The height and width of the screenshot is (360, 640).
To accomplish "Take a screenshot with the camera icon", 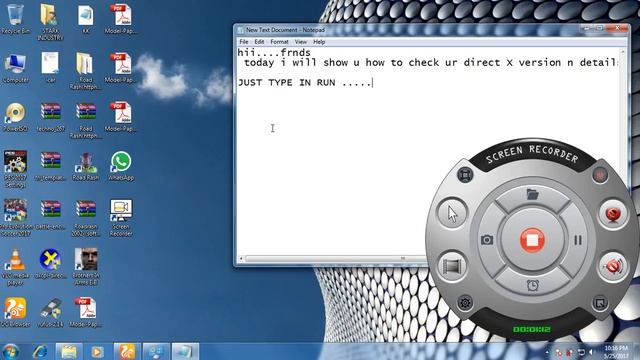I will point(487,240).
